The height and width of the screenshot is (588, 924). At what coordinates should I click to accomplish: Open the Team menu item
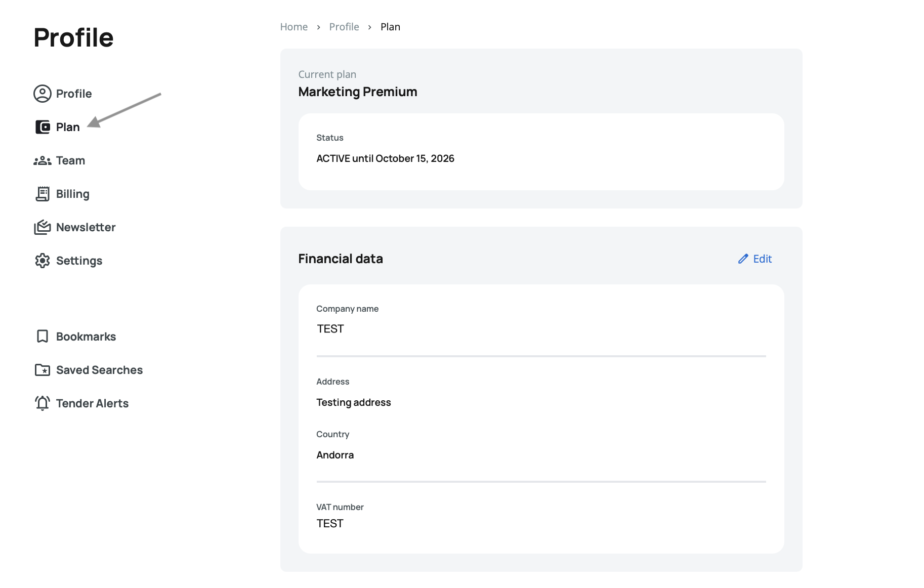point(70,160)
